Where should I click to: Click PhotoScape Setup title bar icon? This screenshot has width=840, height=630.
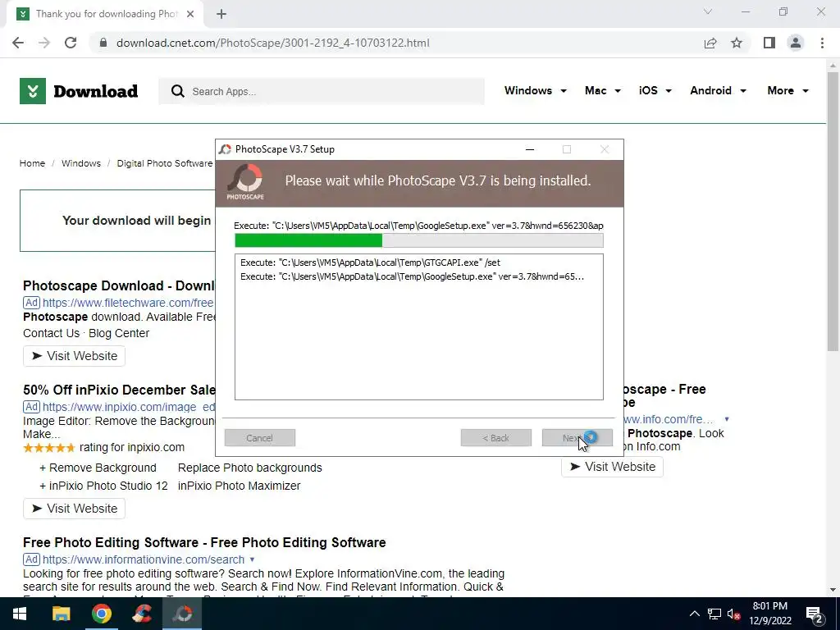click(x=225, y=149)
